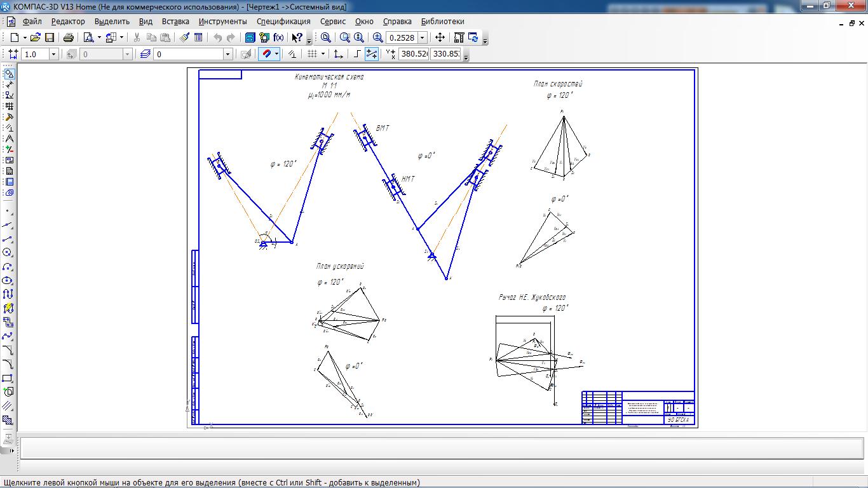This screenshot has width=868, height=488.
Task: Select the Pan view tool
Action: click(x=440, y=37)
